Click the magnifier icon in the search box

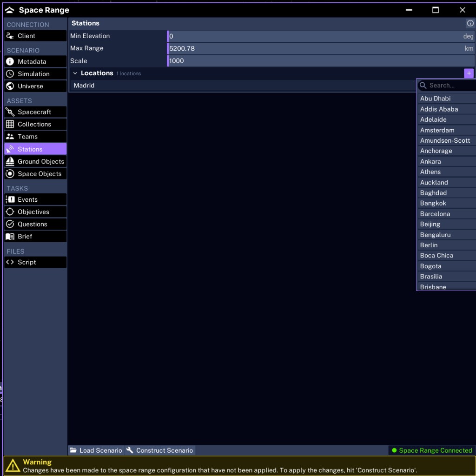[x=423, y=86]
